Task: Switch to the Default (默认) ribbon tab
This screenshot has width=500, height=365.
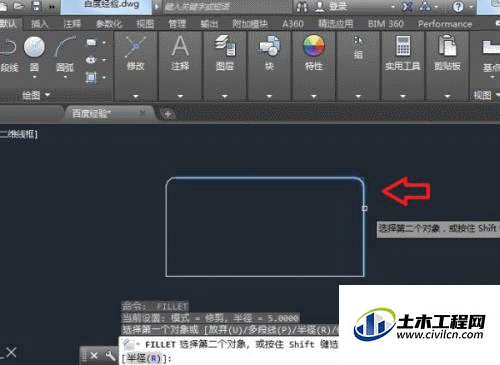Action: pyautogui.click(x=8, y=24)
